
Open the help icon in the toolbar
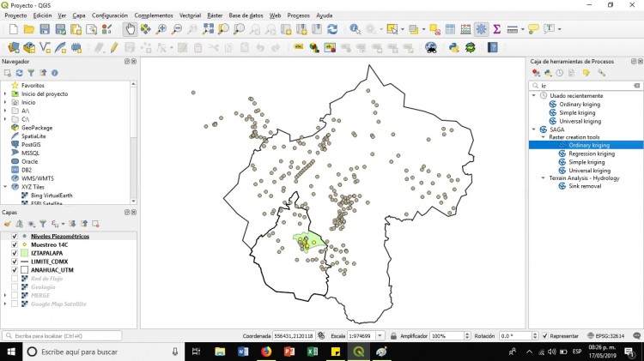[x=493, y=47]
